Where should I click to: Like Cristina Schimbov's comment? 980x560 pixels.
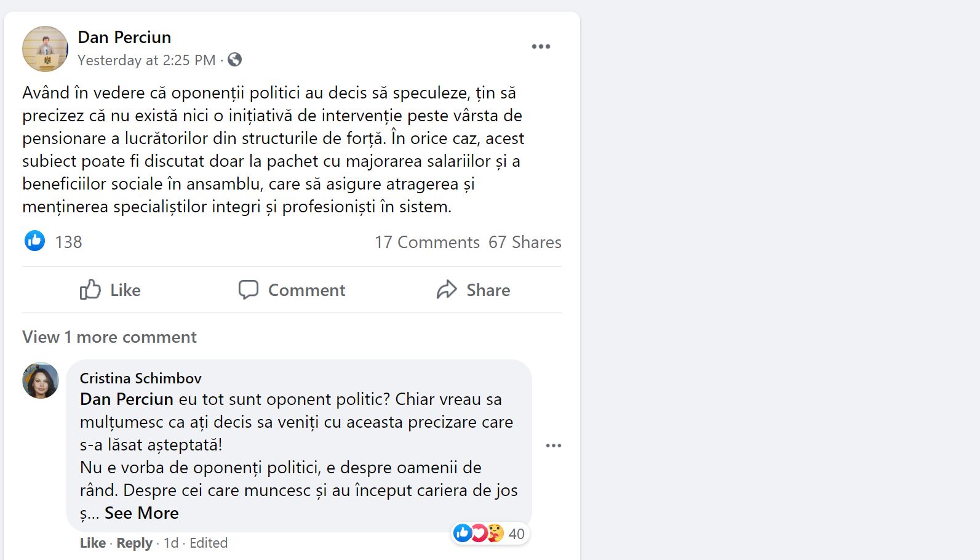92,543
